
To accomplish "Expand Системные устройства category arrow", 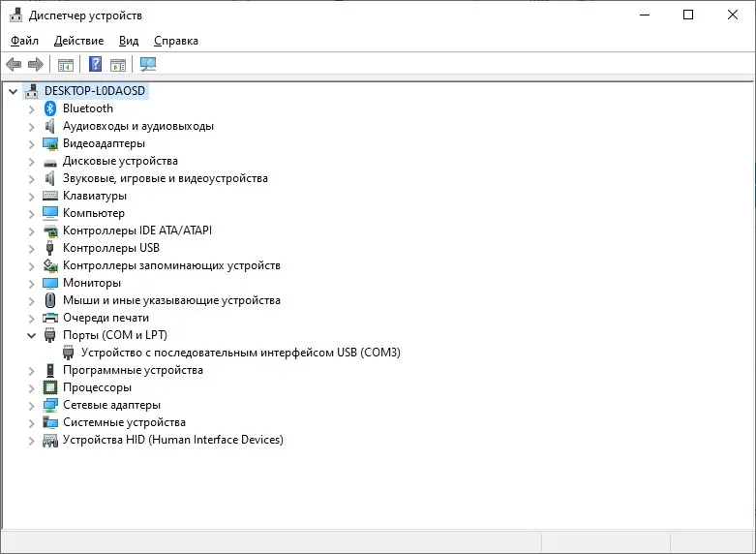I will (31, 422).
